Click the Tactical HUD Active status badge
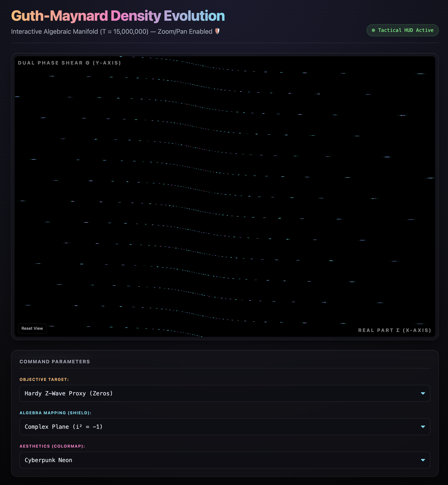This screenshot has width=448, height=485. [x=402, y=30]
